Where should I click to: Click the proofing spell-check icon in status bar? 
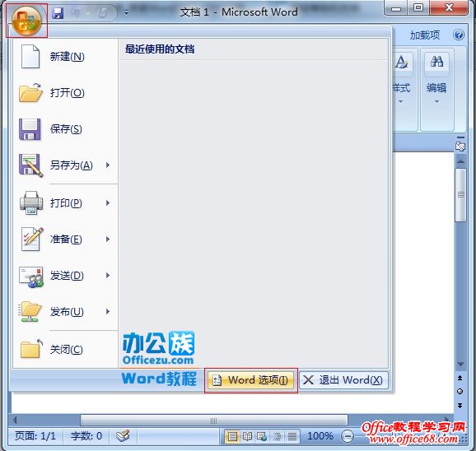click(123, 436)
